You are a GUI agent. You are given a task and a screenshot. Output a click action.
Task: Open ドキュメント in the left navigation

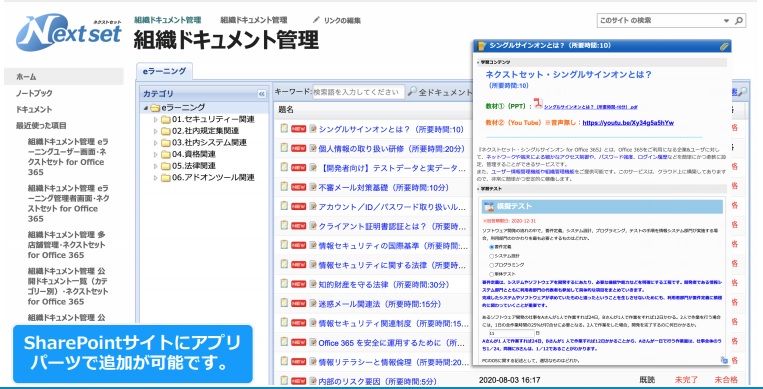34,109
